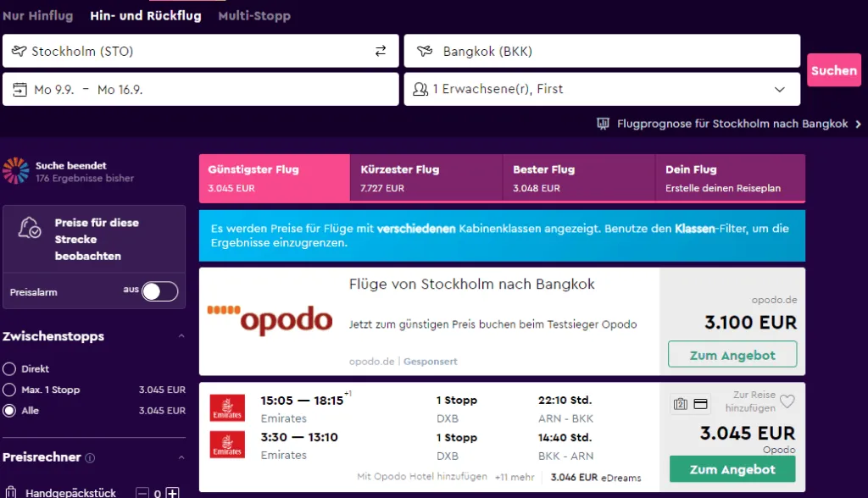The width and height of the screenshot is (868, 498).
Task: Click the Opodo logo in sponsored ad
Action: pos(270,320)
